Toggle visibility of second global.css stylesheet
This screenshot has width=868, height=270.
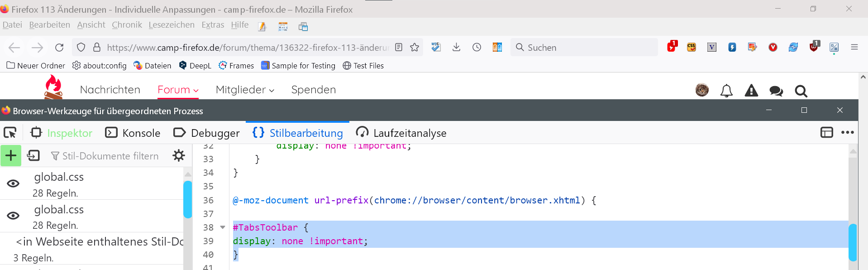(x=13, y=216)
